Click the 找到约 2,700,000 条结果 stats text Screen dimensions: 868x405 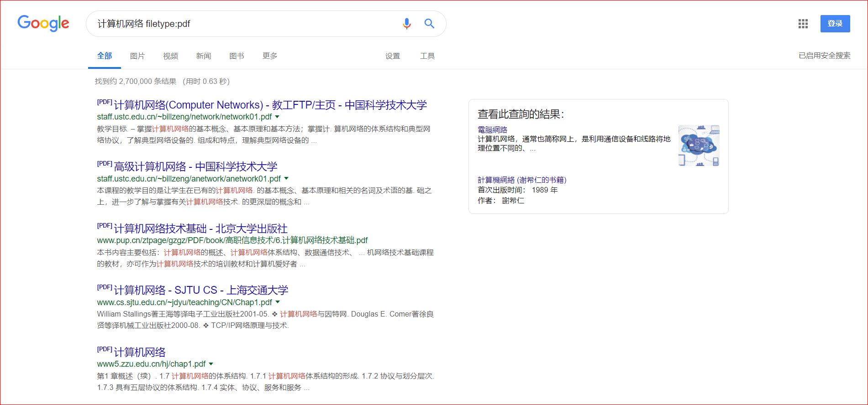[136, 81]
